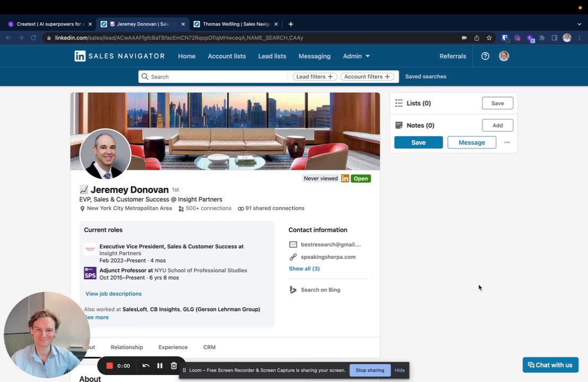Click the share icon in the address bar
This screenshot has width=588, height=382.
pyautogui.click(x=477, y=38)
